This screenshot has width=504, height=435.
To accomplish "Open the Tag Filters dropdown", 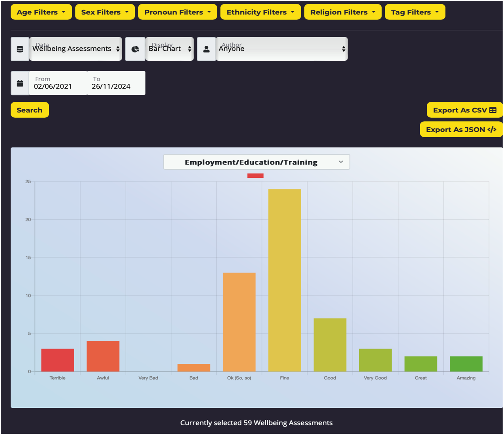I will [415, 12].
